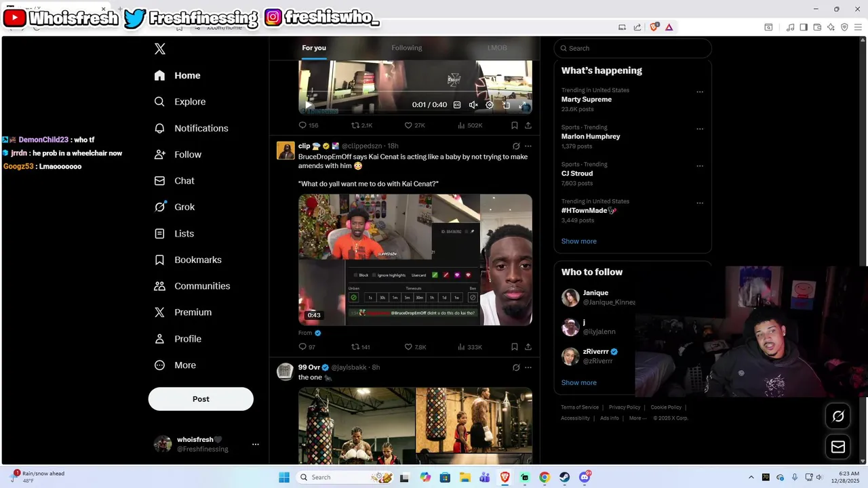Screen dimensions: 868x488
Task: Open the Windows Start menu
Action: [284, 477]
